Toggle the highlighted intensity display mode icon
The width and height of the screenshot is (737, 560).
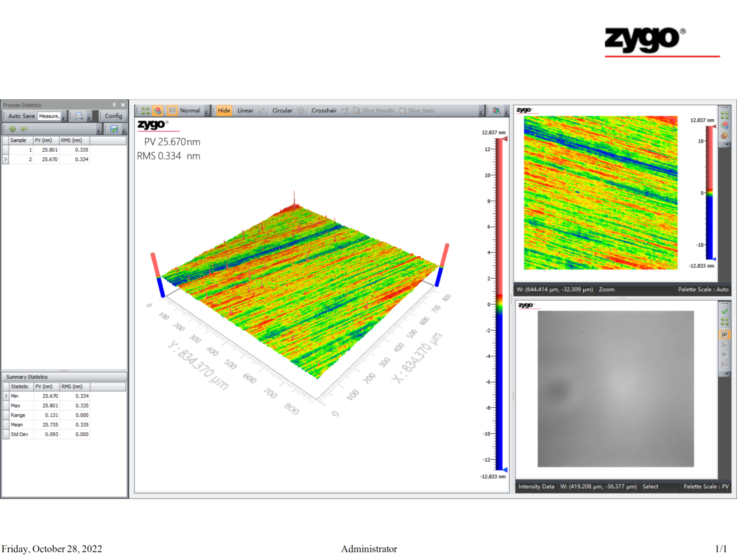(724, 335)
